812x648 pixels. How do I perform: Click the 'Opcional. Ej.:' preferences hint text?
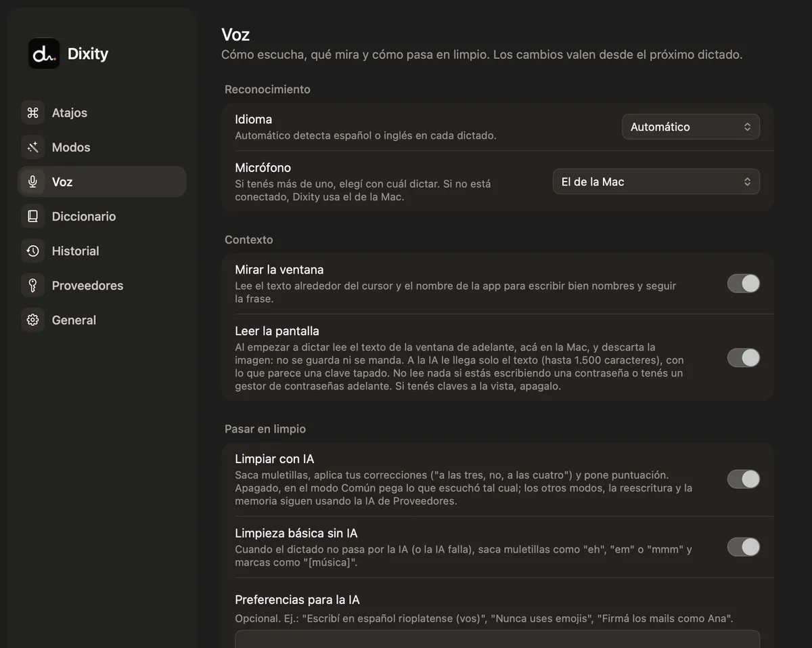[484, 618]
